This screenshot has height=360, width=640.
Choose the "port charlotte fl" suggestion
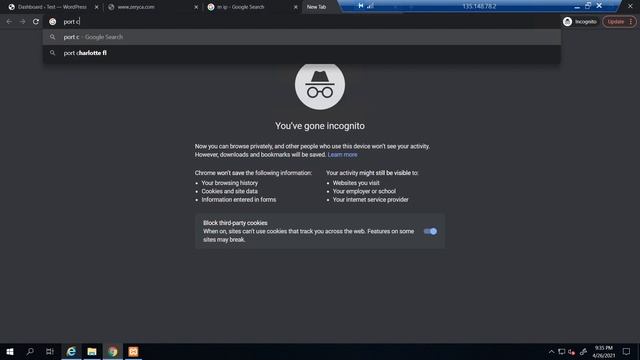pos(302,53)
